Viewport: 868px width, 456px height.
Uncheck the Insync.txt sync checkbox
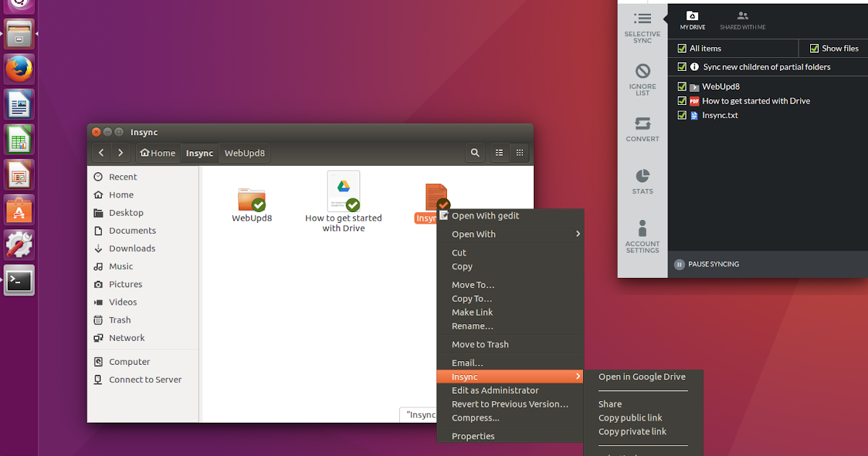[681, 115]
